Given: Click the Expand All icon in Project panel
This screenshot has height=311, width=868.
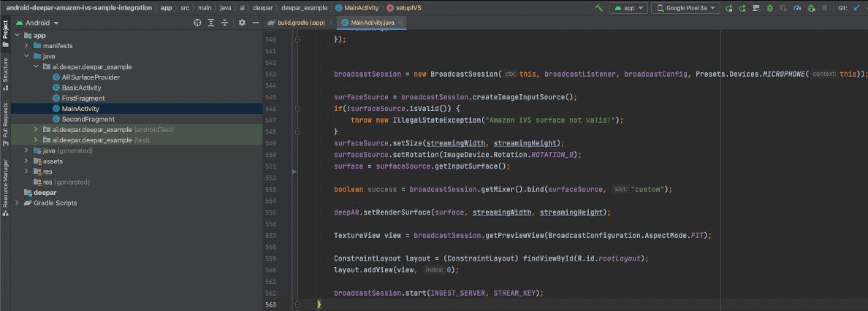Looking at the screenshot, I should pyautogui.click(x=212, y=23).
